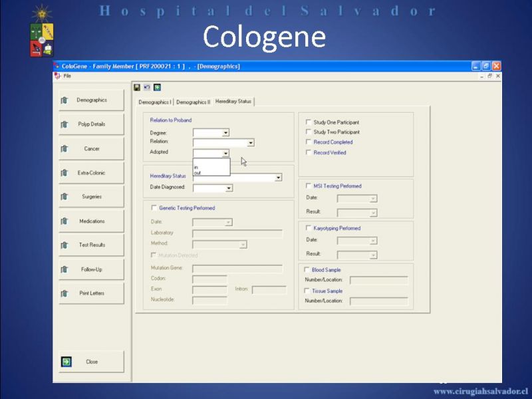The image size is (532, 399).
Task: Click the undo arrow toolbar icon
Action: 147,87
